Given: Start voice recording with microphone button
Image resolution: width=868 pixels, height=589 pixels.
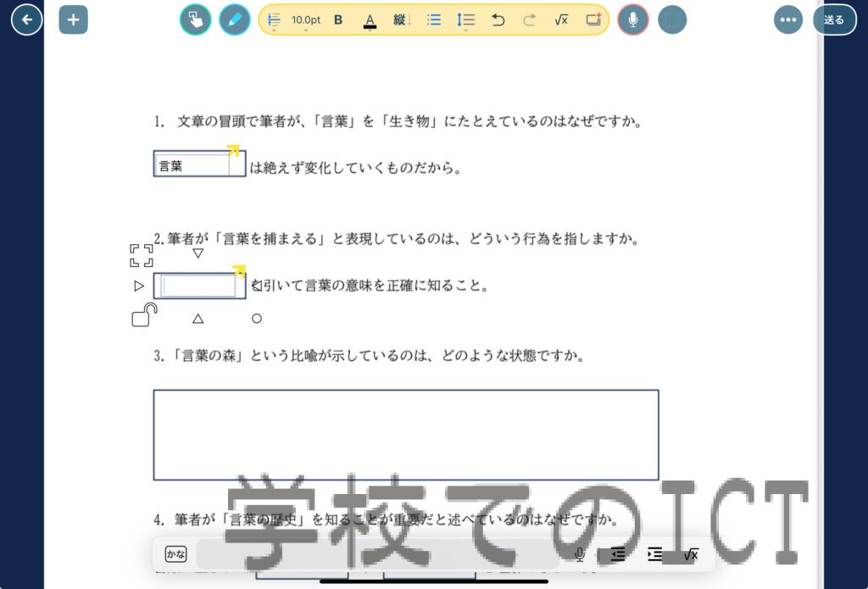Looking at the screenshot, I should [x=632, y=19].
